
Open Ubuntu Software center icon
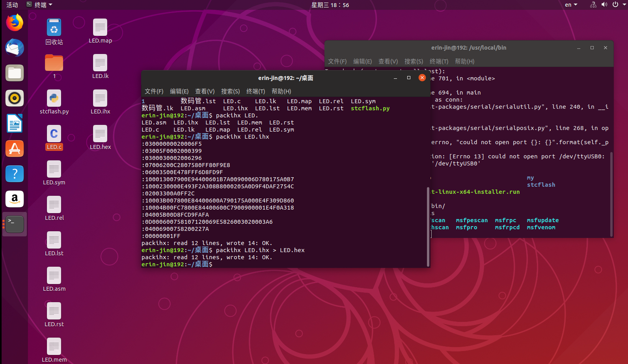(15, 149)
